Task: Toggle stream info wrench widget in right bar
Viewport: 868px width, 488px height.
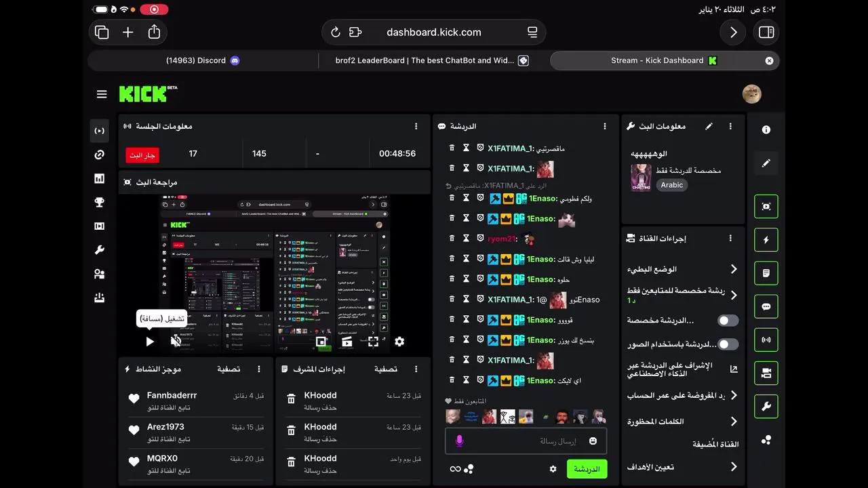Action: click(x=766, y=406)
